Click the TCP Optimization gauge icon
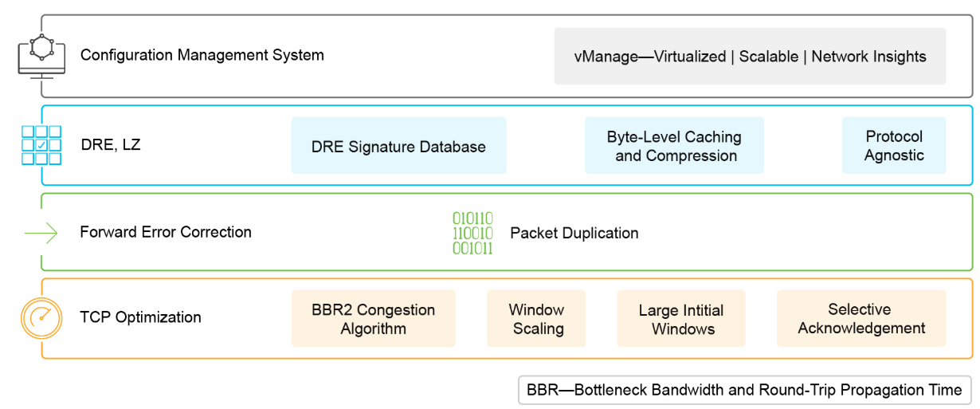 pos(41,318)
